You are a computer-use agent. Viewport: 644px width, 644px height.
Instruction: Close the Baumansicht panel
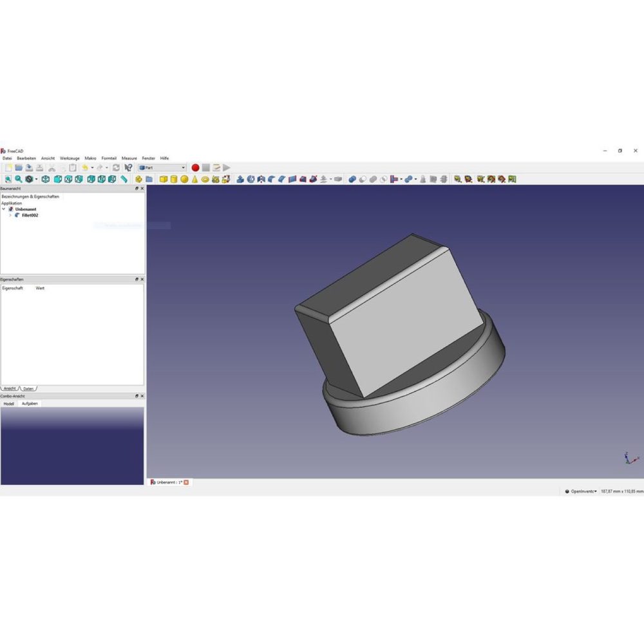142,189
